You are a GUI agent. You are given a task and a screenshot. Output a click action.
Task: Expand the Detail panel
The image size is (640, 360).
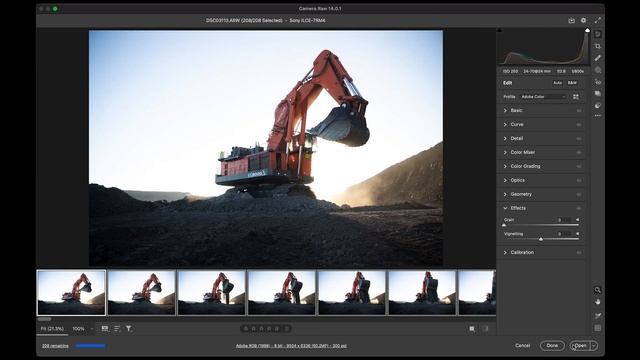coord(505,138)
